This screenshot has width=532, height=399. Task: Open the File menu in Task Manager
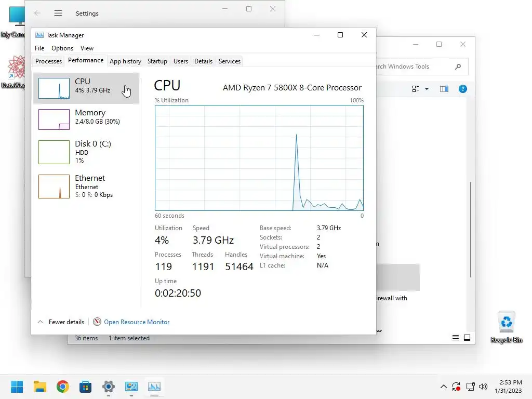click(39, 48)
